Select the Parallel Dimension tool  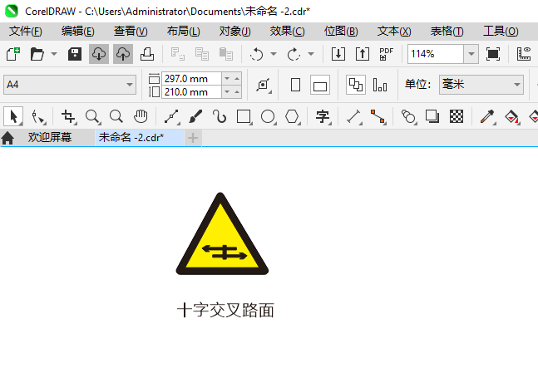(x=353, y=117)
